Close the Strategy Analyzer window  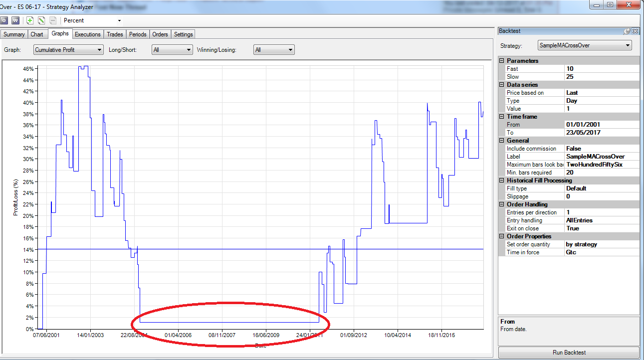click(629, 4)
